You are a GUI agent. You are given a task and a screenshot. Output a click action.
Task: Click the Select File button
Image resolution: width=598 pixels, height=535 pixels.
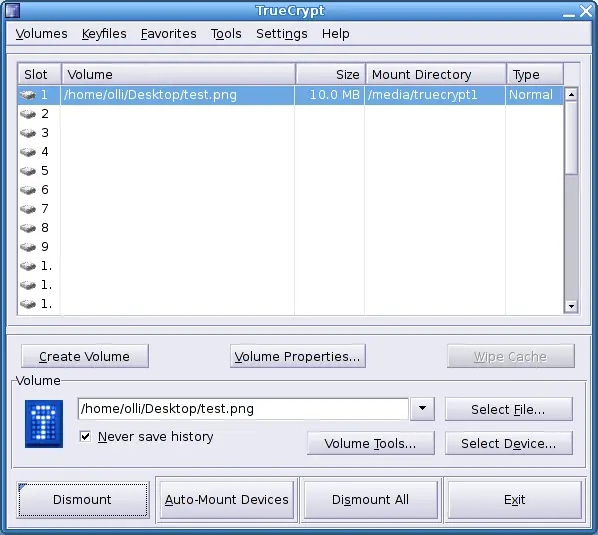(509, 409)
